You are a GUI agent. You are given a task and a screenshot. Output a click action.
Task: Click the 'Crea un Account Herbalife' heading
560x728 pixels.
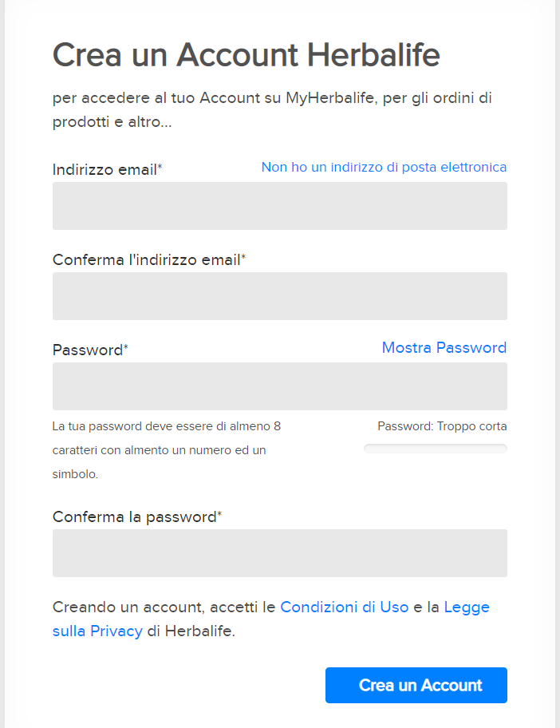click(246, 55)
